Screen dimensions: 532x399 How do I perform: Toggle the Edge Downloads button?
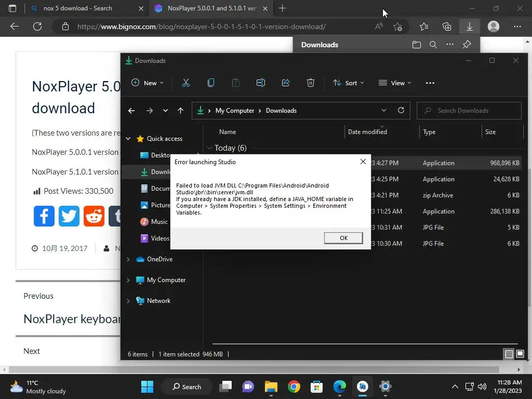tap(470, 26)
